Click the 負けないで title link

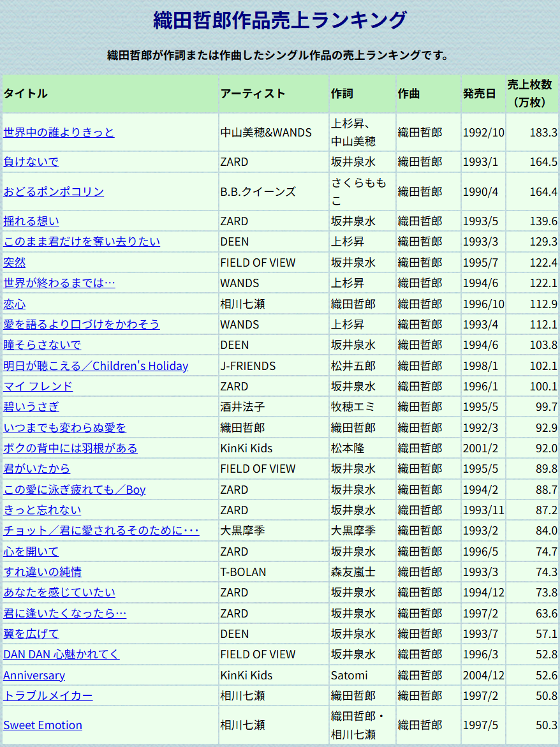(x=31, y=162)
